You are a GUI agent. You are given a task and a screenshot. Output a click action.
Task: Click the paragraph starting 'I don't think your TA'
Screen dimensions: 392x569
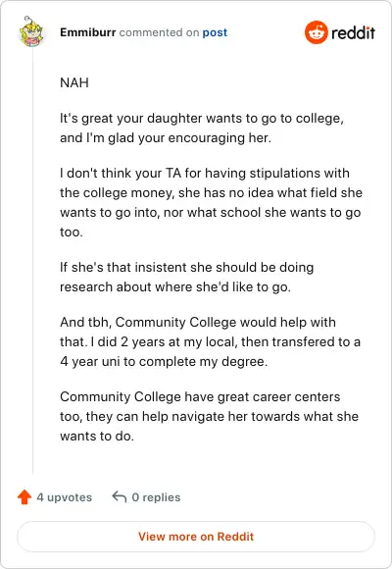[211, 202]
